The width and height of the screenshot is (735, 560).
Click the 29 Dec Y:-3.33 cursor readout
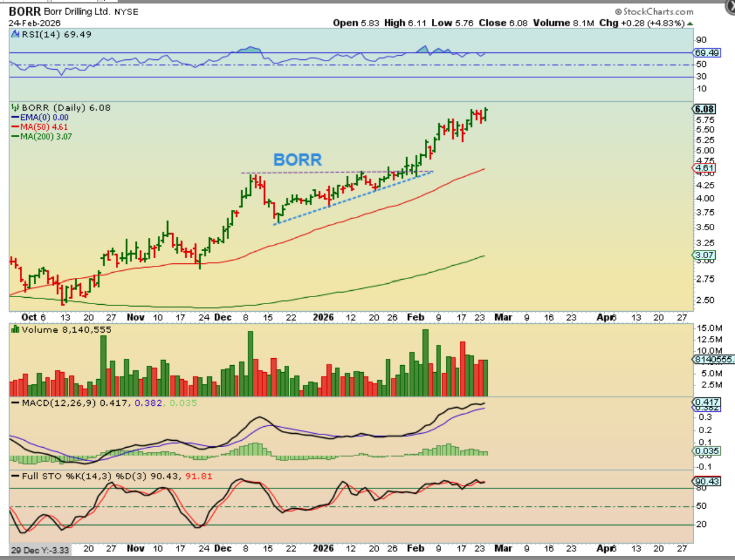pos(40,550)
